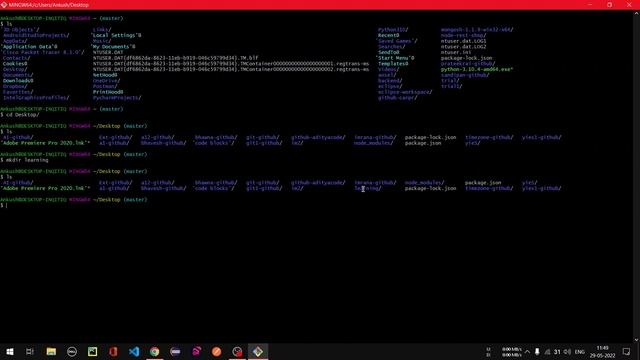The height and width of the screenshot is (360, 640).
Task: Click the Git Bash icon in the title bar
Action: 4,5
